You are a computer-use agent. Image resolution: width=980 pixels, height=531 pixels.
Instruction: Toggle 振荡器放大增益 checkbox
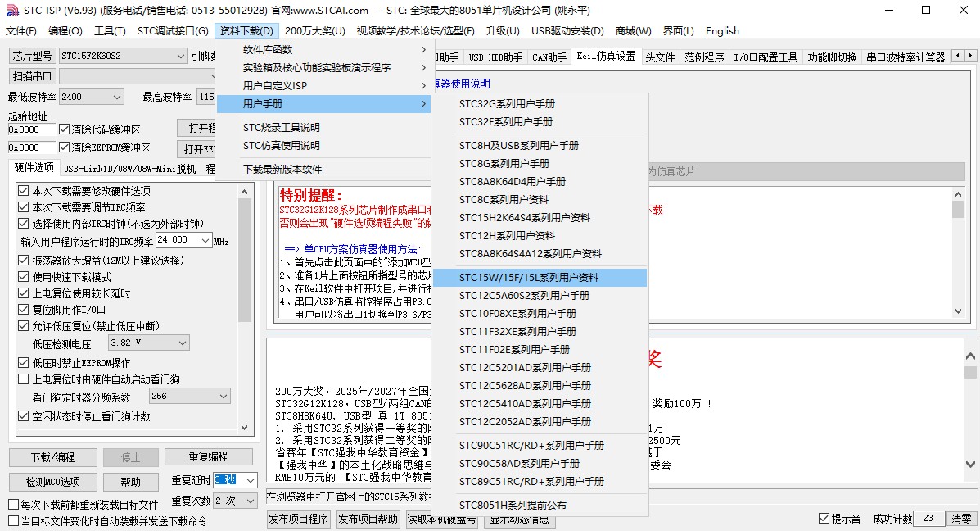click(23, 261)
